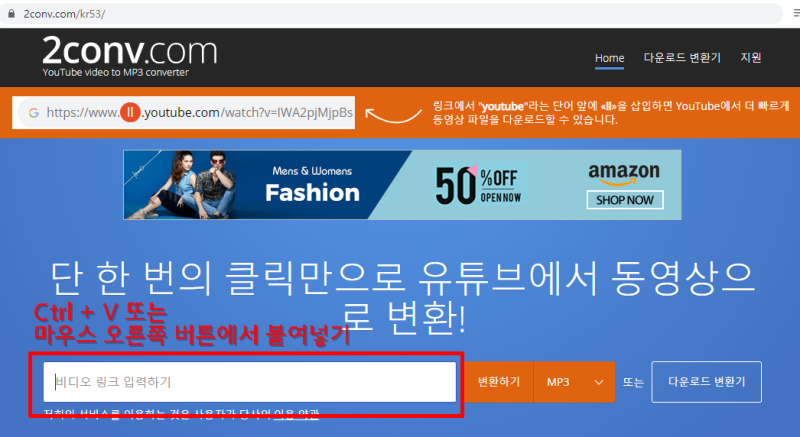Screen dimensions: 800x437
Task: Open the 이용 약관 terms link
Action: [x=296, y=414]
